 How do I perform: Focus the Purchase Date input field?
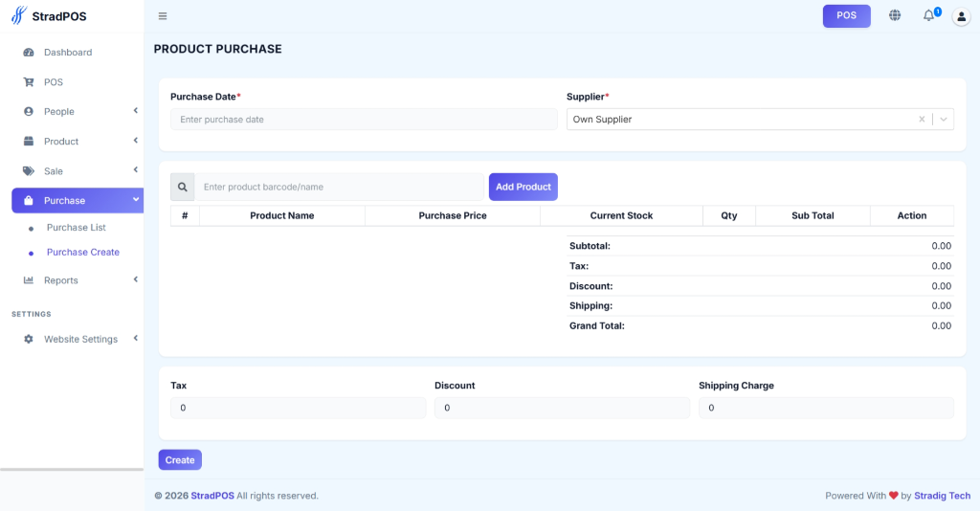pos(364,120)
